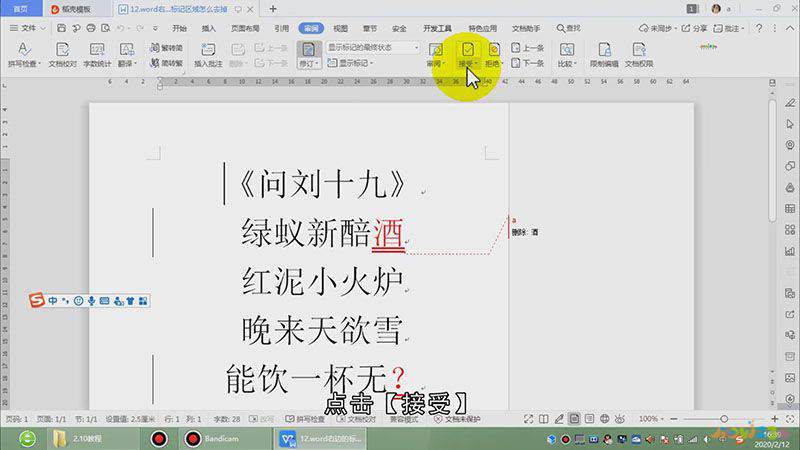Open the 字数统计 word count tool
This screenshot has height=450, width=800.
[x=97, y=55]
